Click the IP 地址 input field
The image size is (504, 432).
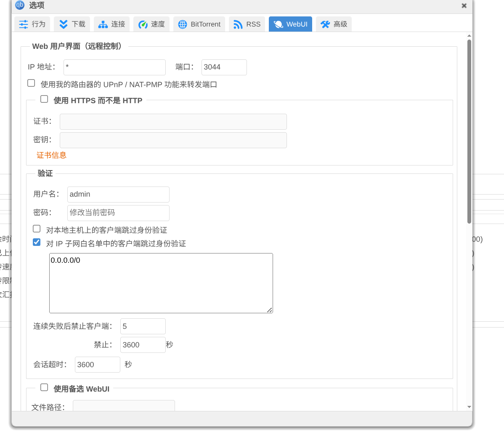(114, 67)
